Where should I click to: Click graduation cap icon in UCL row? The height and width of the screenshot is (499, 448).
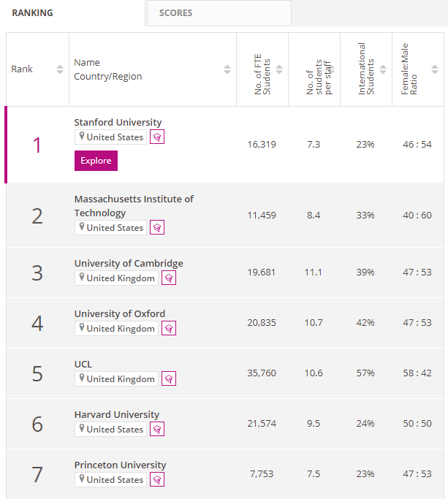click(169, 378)
